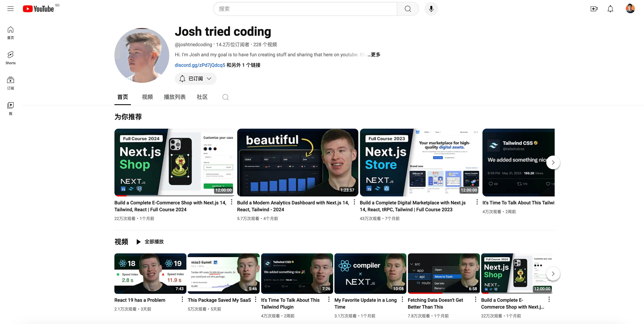Open 和另外 1 个链接 links
644x324 pixels.
pos(244,65)
